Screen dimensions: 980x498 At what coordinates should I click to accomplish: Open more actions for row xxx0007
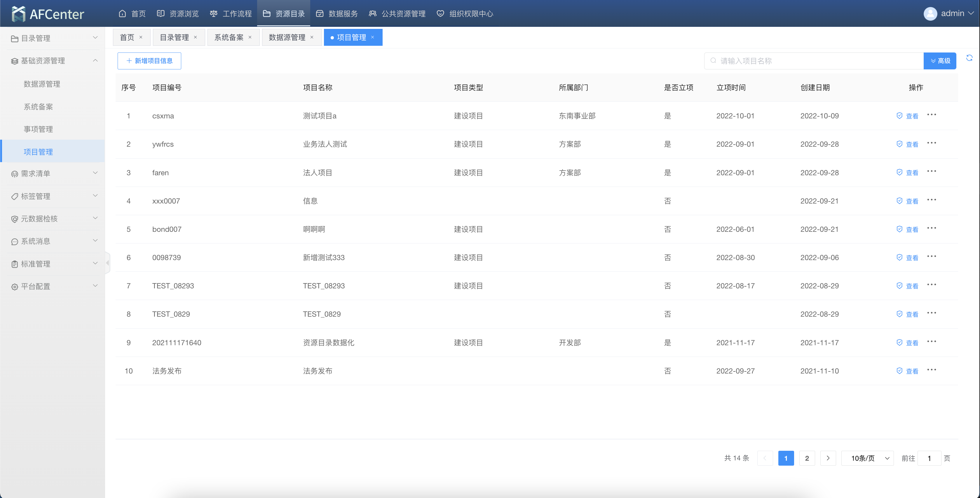click(932, 200)
